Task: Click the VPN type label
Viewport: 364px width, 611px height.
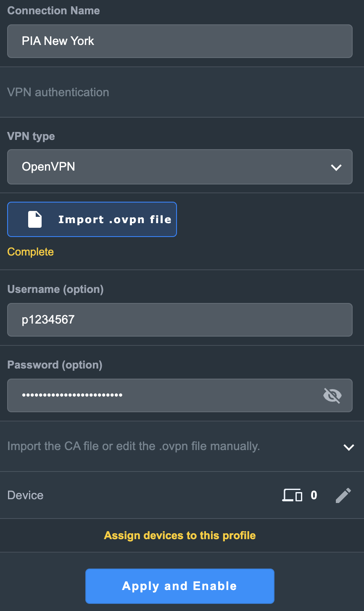Action: click(x=31, y=137)
